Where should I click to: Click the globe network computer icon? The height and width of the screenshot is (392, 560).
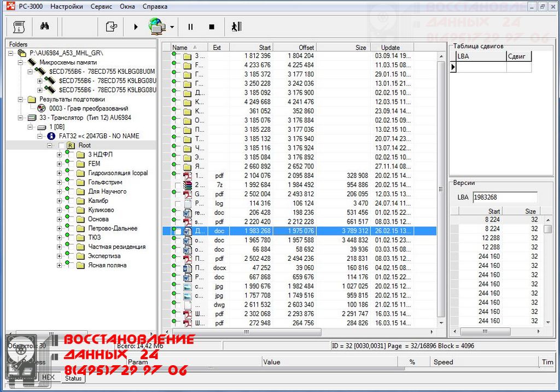coord(157,26)
